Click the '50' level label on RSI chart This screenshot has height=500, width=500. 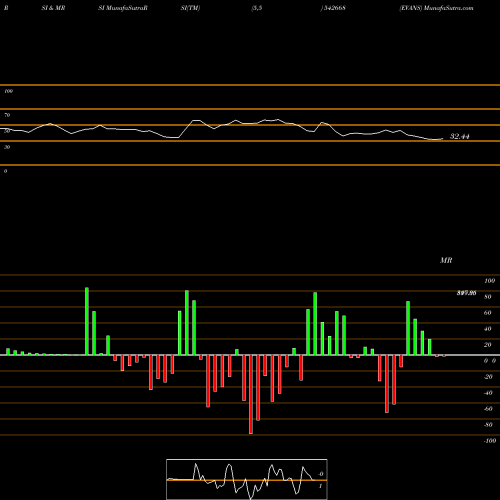[7, 131]
